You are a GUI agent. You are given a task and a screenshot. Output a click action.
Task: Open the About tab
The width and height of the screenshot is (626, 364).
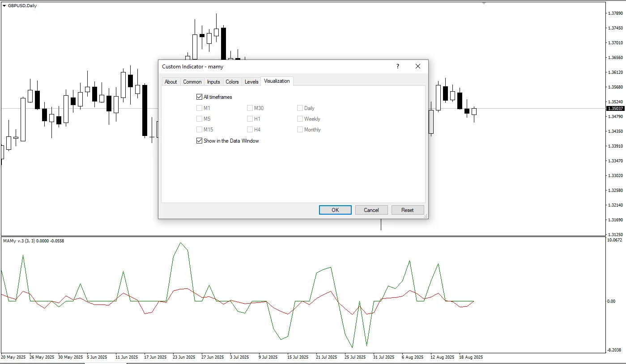pos(170,82)
